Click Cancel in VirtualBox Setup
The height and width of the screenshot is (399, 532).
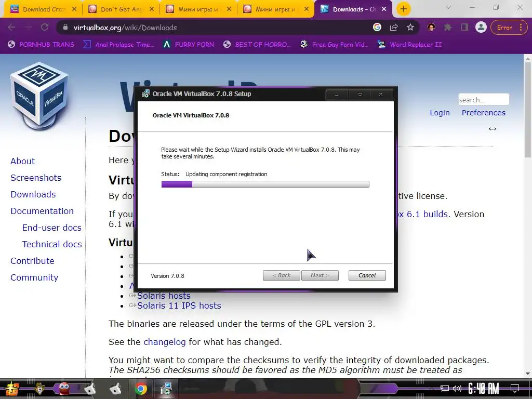[x=367, y=275]
